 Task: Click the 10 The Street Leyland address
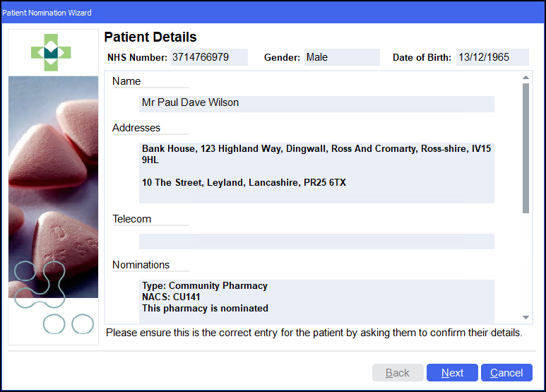244,183
